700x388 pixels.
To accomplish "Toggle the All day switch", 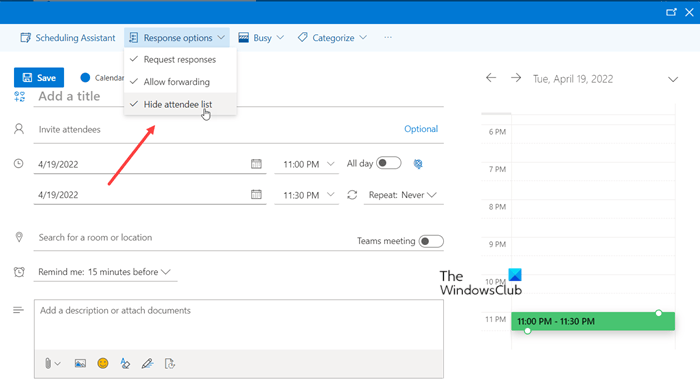I will [x=388, y=163].
